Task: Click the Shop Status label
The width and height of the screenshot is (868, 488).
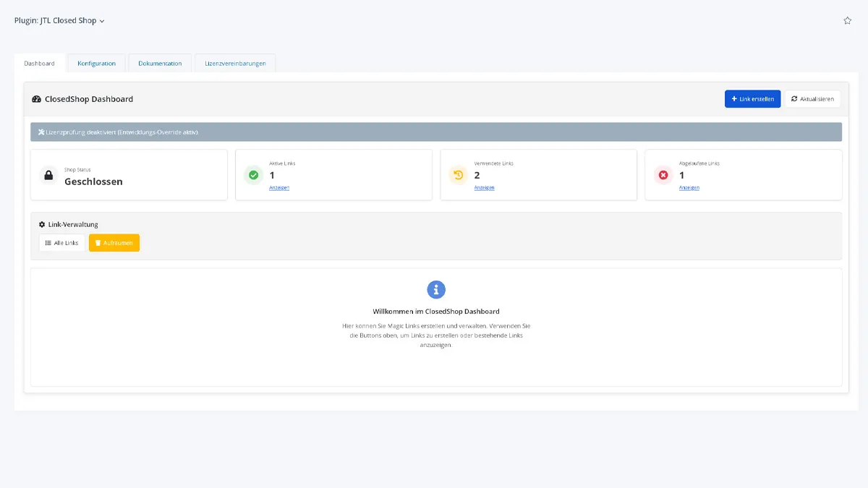Action: [77, 170]
